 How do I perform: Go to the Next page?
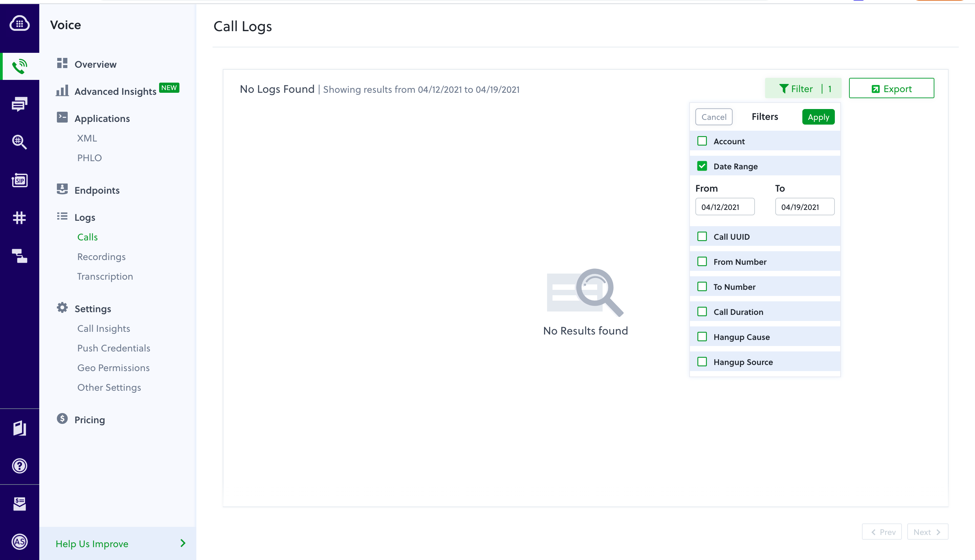pyautogui.click(x=927, y=532)
